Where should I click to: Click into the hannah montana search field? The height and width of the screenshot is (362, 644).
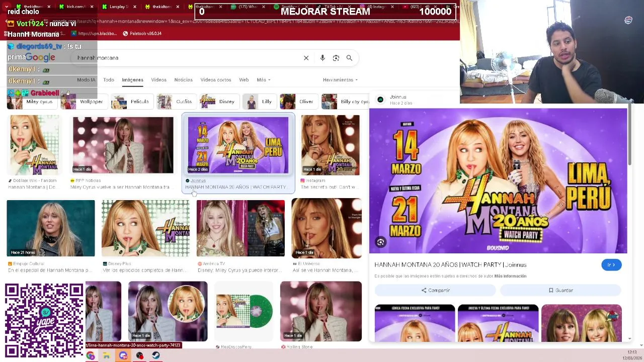pos(186,58)
